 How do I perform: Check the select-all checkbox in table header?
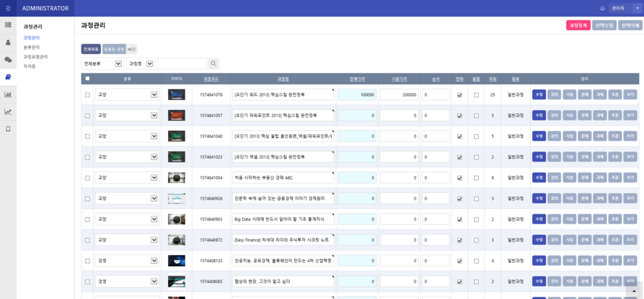point(87,79)
